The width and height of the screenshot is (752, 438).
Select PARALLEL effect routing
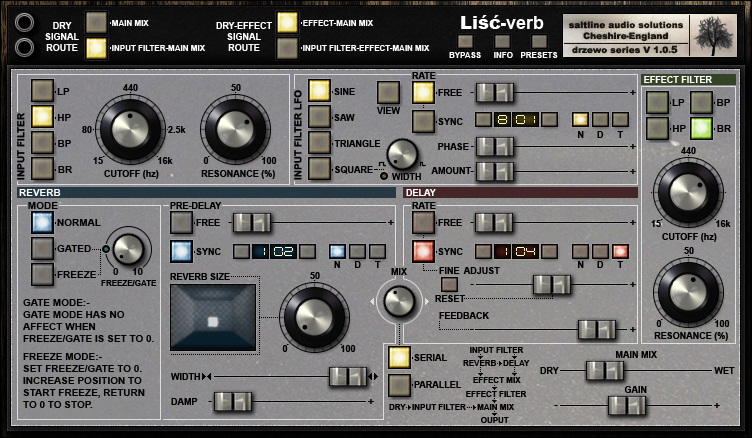[400, 385]
